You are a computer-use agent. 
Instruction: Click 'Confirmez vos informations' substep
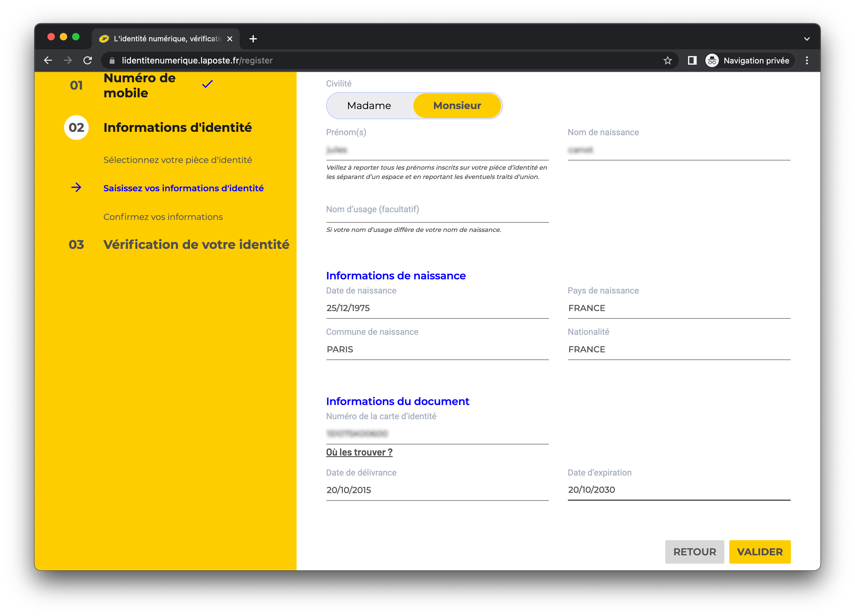pyautogui.click(x=163, y=217)
